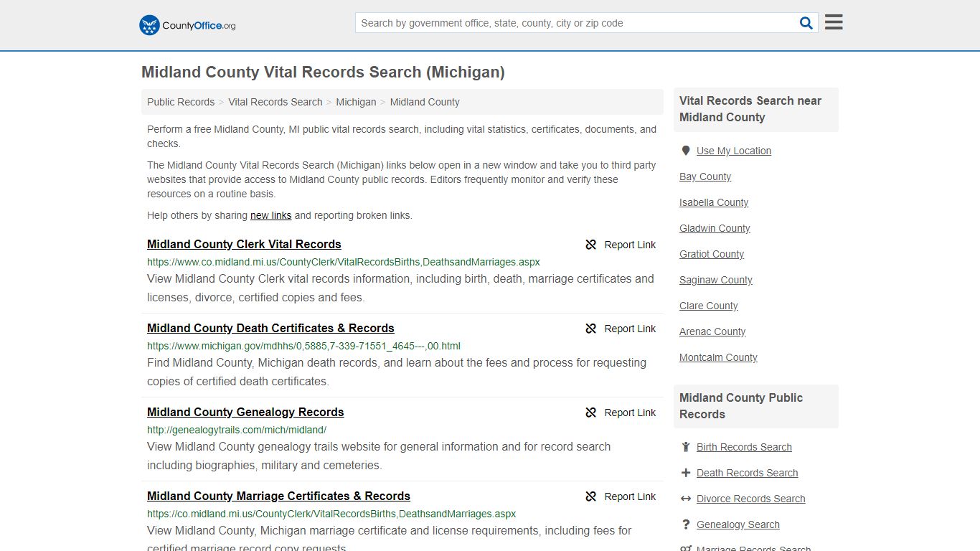The image size is (980, 551).
Task: Click the co.midland.mi.us marriage records URL
Action: point(331,514)
